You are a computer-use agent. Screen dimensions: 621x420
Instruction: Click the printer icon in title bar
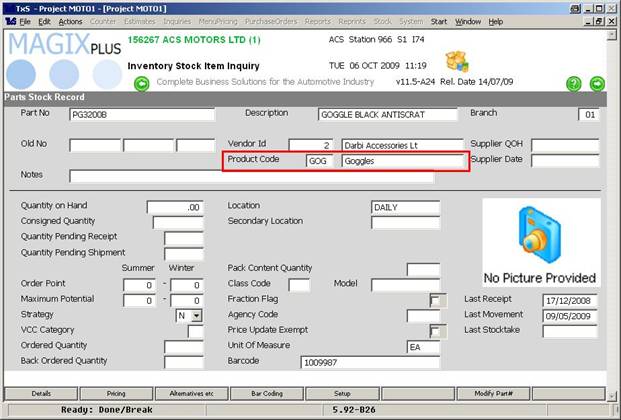click(x=575, y=8)
